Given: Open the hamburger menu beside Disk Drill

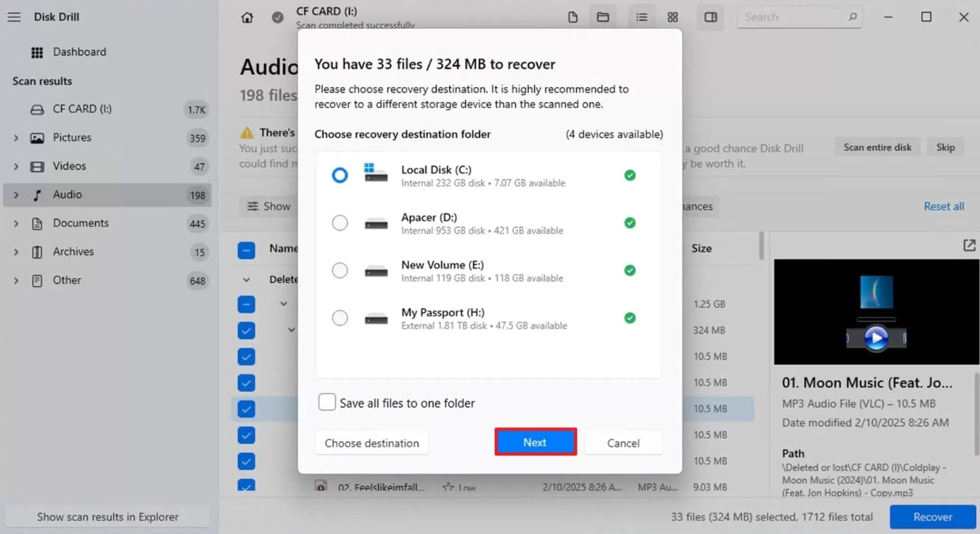Looking at the screenshot, I should (14, 17).
